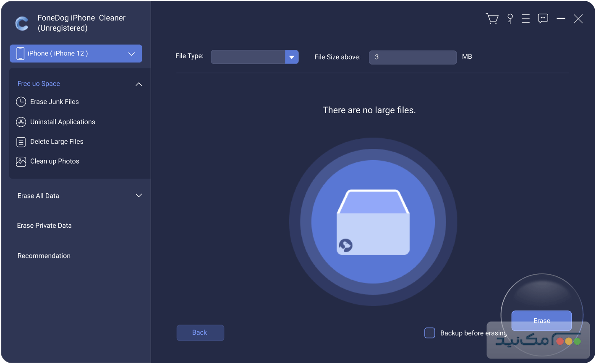
Task: Click the File Size above input field
Action: (412, 57)
